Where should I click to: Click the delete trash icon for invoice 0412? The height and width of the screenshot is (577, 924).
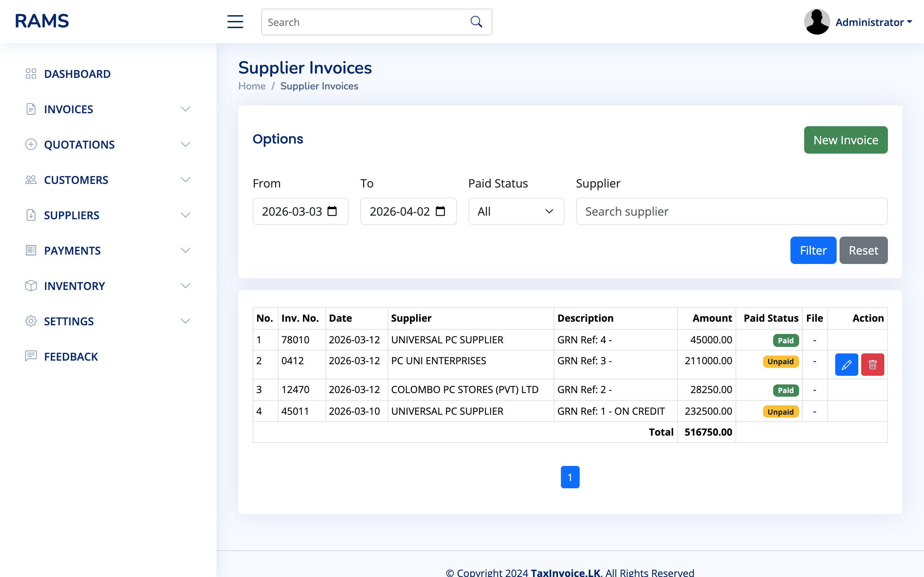pyautogui.click(x=873, y=365)
